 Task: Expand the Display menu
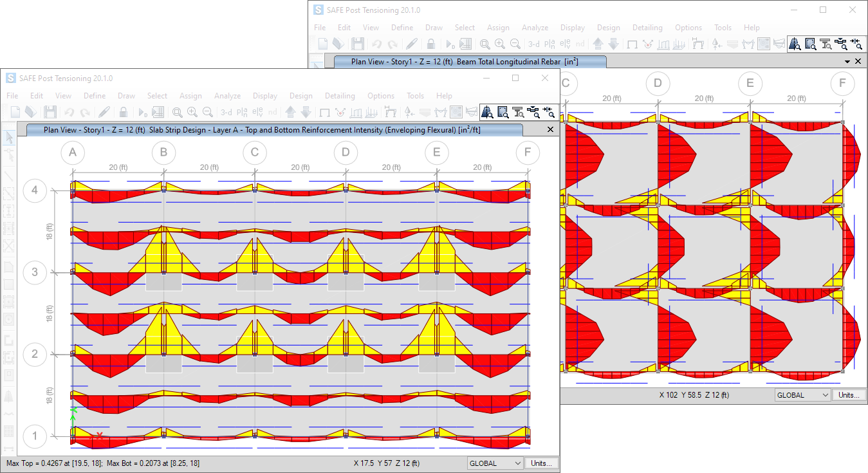click(x=264, y=95)
